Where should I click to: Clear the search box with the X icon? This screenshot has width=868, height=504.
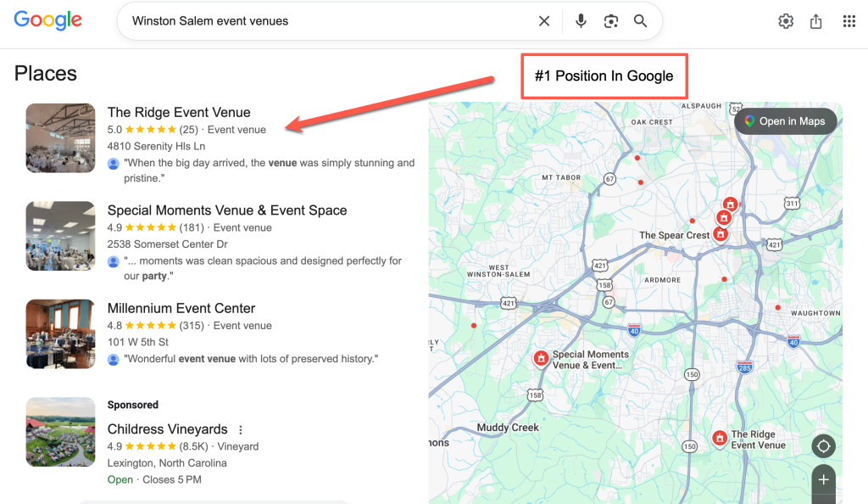coord(544,21)
